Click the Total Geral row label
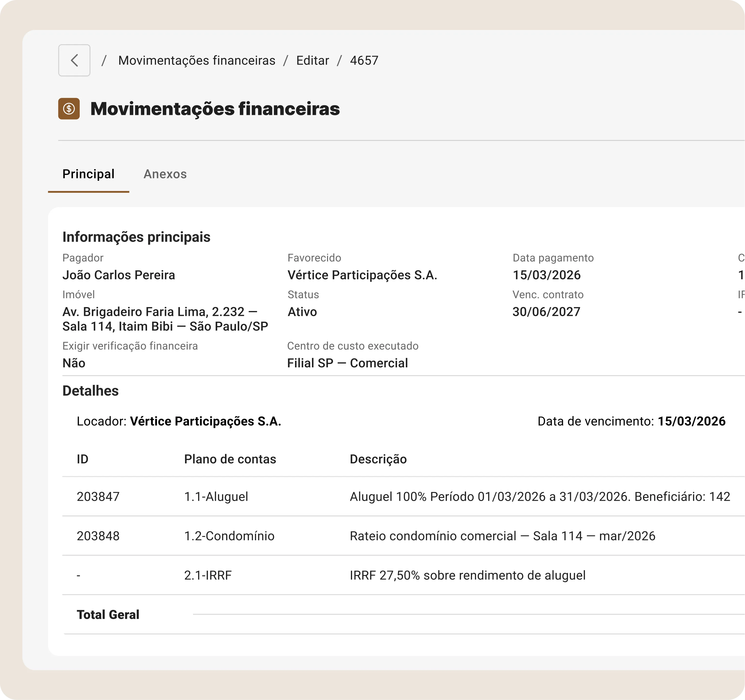Screen dimensions: 745x700 tap(108, 614)
